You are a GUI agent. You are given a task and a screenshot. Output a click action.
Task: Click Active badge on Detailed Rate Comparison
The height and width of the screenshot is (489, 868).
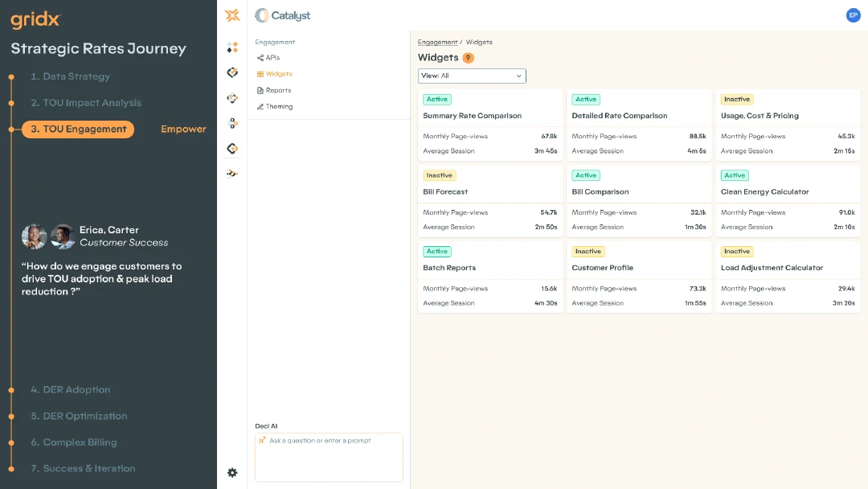(586, 100)
